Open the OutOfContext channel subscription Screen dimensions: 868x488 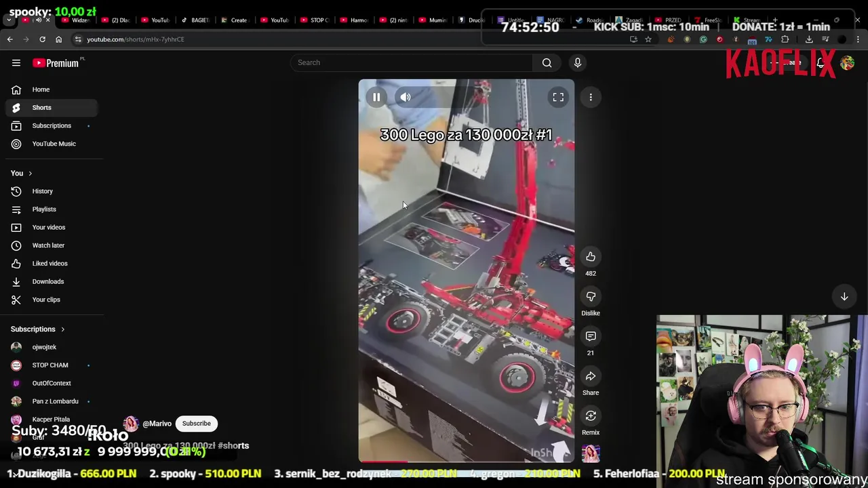52,383
